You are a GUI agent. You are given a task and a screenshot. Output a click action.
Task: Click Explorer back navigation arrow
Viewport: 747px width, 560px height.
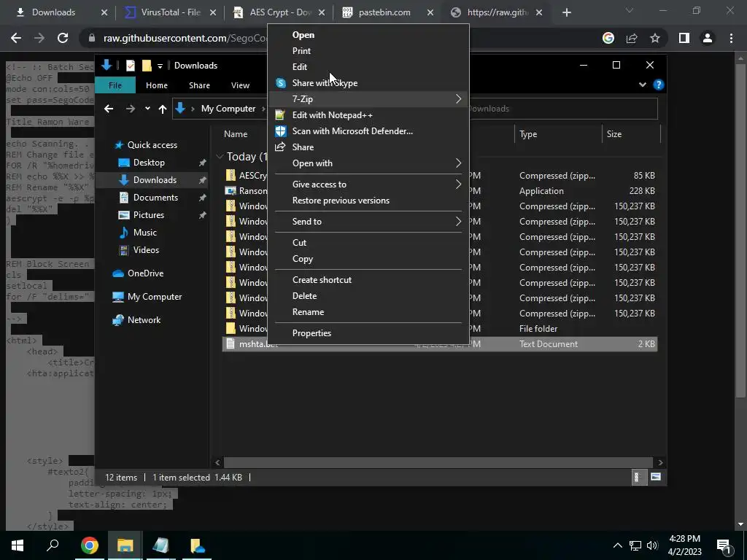tap(109, 109)
